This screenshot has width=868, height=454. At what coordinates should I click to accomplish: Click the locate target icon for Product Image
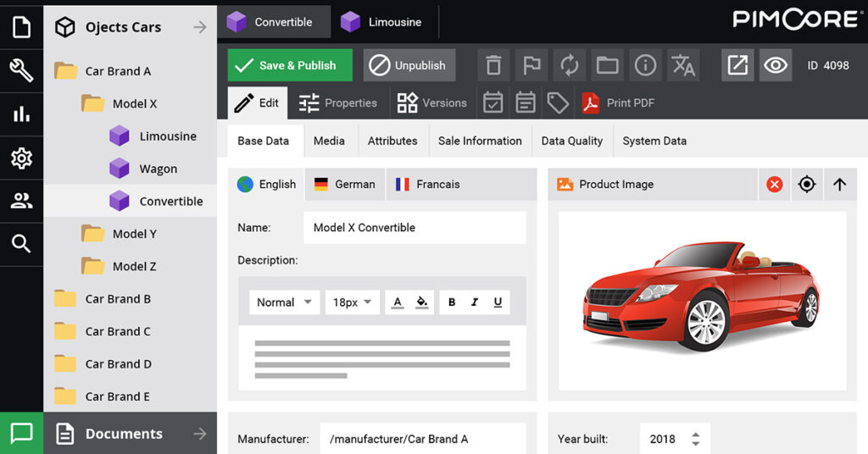[x=807, y=184]
